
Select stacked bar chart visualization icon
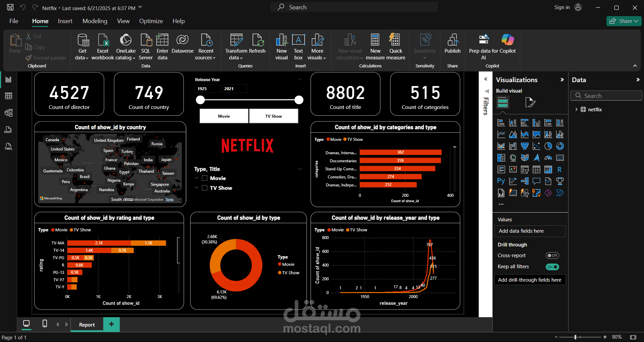point(501,123)
